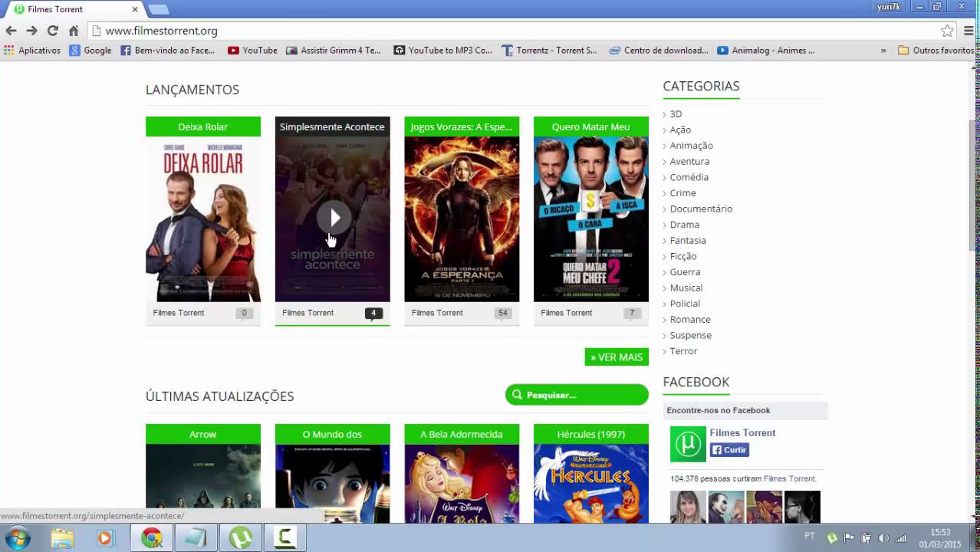Click Deixa Rolar title header
Image resolution: width=980 pixels, height=552 pixels.
coord(203,127)
